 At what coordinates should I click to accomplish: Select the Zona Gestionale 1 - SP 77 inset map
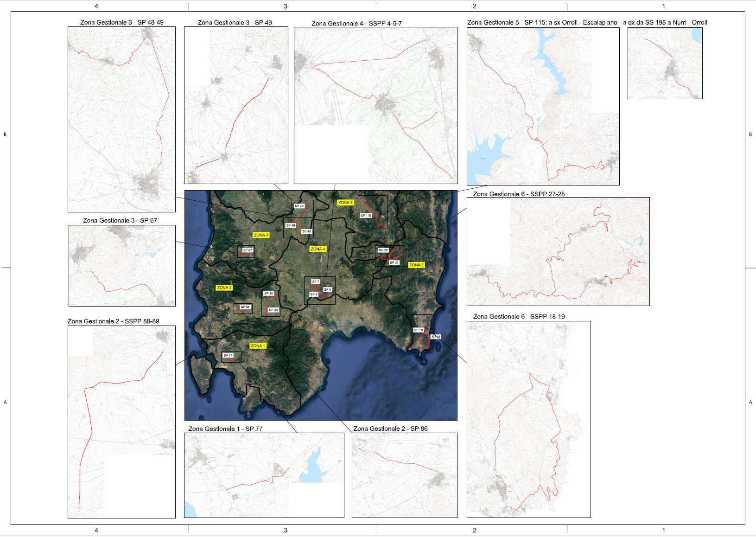click(264, 475)
